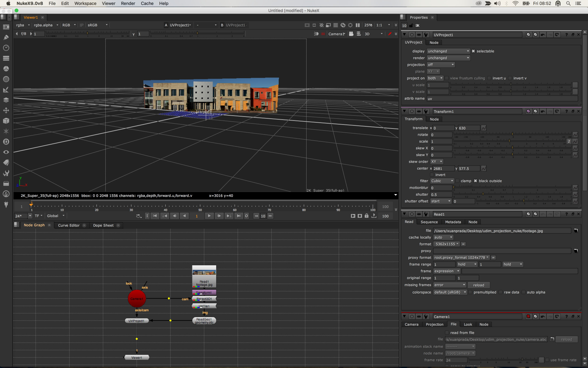588x368 pixels.
Task: Open the Transform1 filter Cubic dropdown
Action: pyautogui.click(x=442, y=181)
